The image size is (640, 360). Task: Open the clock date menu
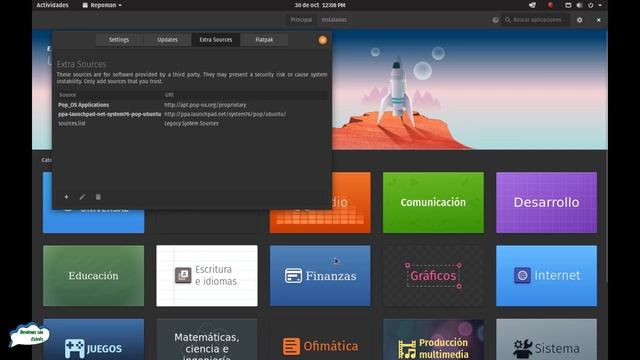(320, 5)
